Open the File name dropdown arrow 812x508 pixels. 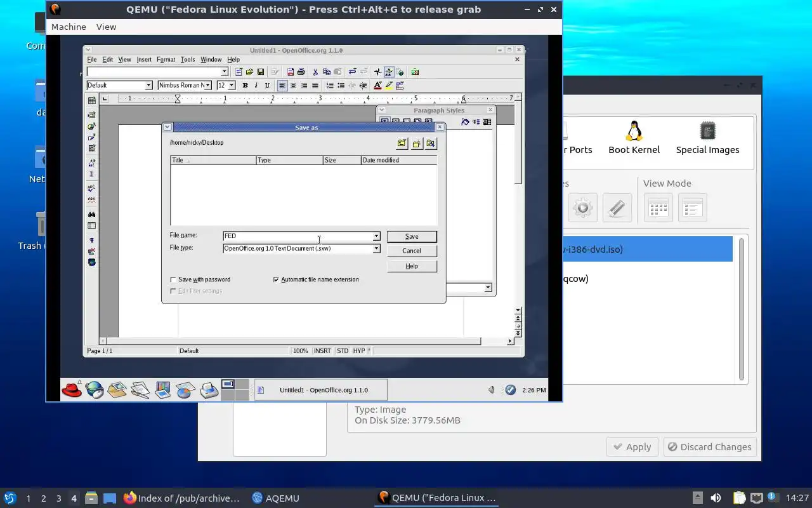point(376,236)
